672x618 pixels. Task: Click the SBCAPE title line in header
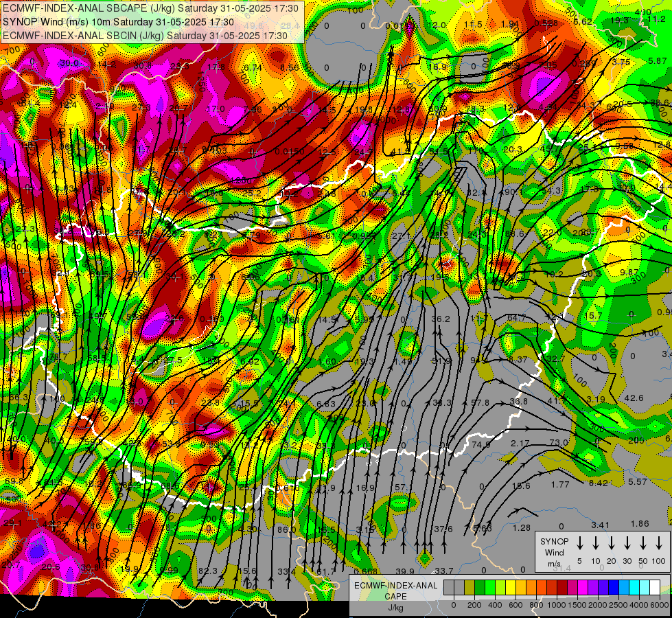[x=150, y=8]
